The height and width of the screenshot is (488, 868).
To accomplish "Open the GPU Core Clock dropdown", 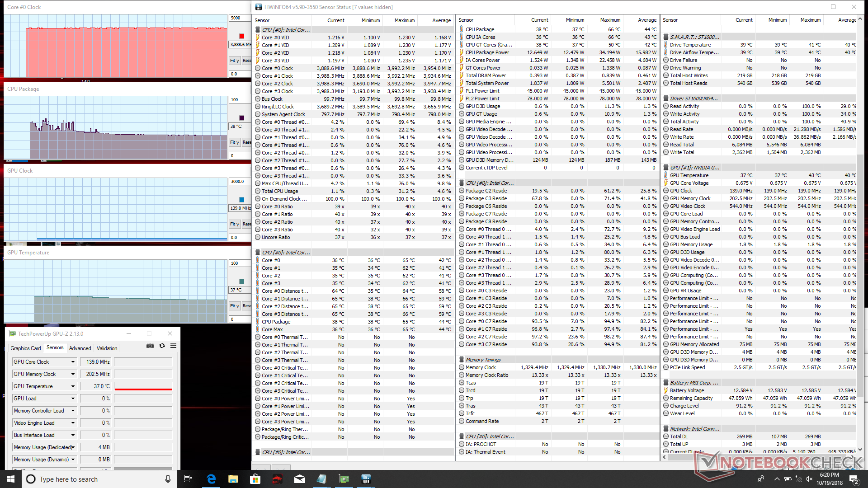I will tap(73, 362).
